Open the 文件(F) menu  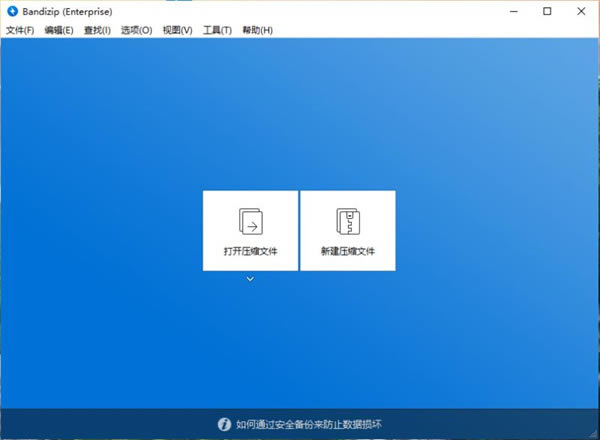tap(20, 30)
